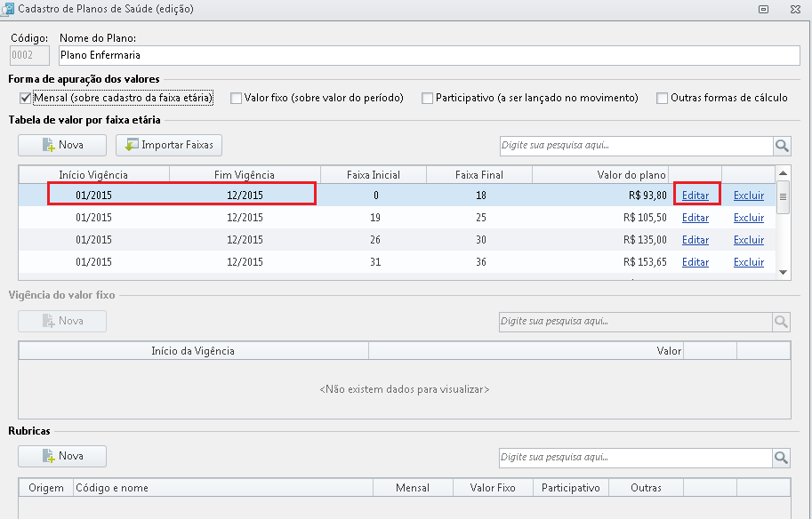Click the search magnifier in Rubricas section

pyautogui.click(x=782, y=458)
